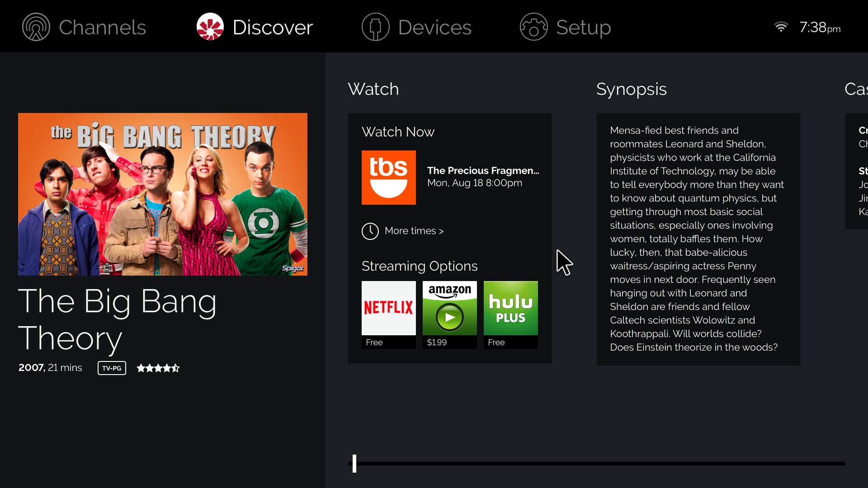The height and width of the screenshot is (488, 868).
Task: Click the Watch Now heading
Action: pos(398,131)
